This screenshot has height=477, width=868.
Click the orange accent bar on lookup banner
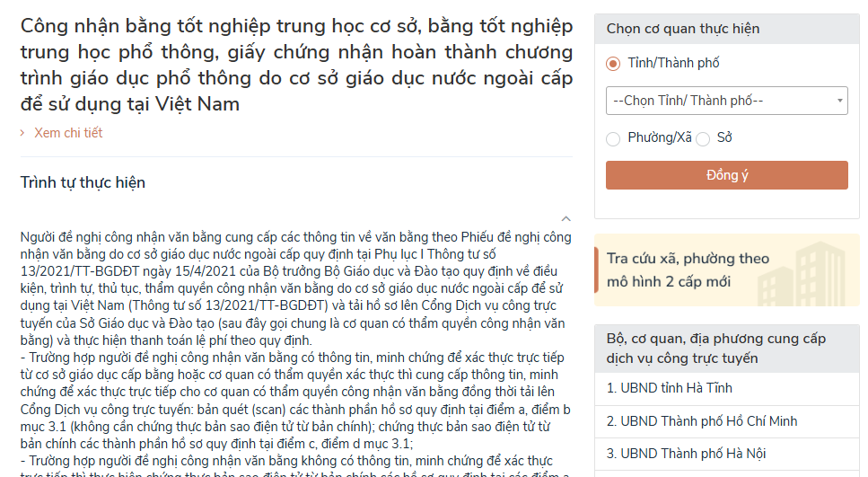click(596, 270)
